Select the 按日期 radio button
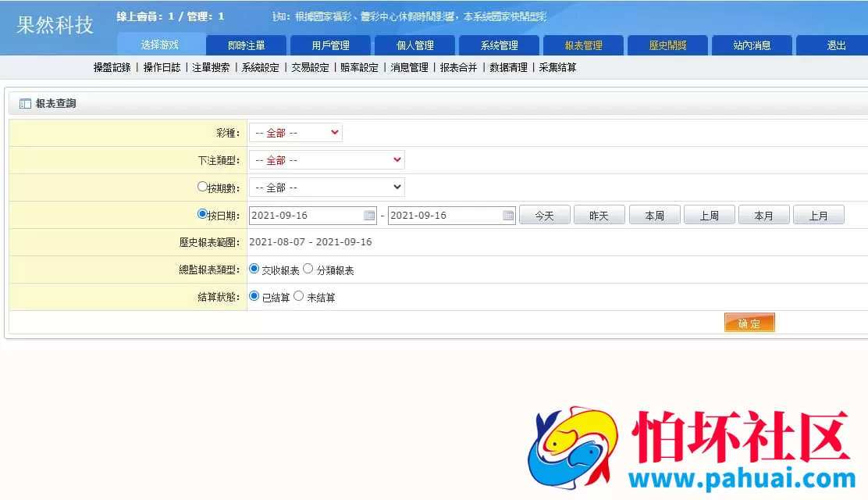868x500 pixels. [x=203, y=212]
